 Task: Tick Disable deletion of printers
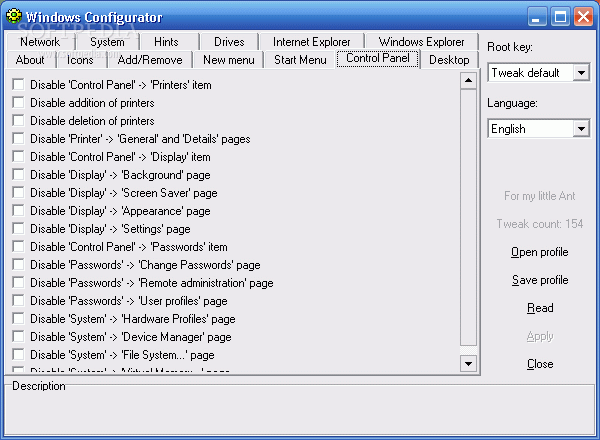pos(18,121)
